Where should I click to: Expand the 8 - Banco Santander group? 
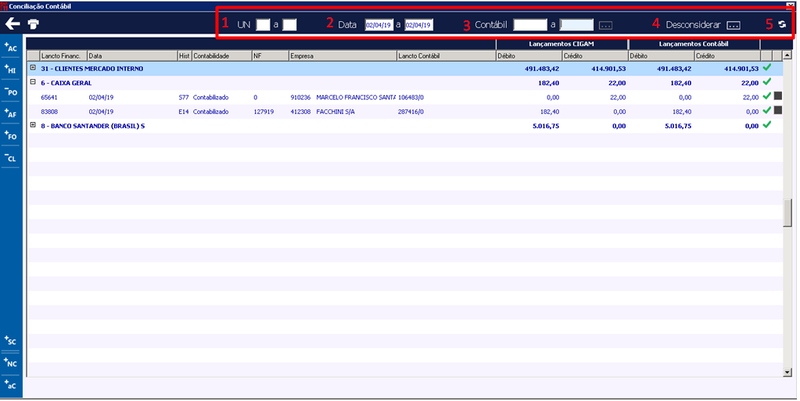[x=33, y=124]
